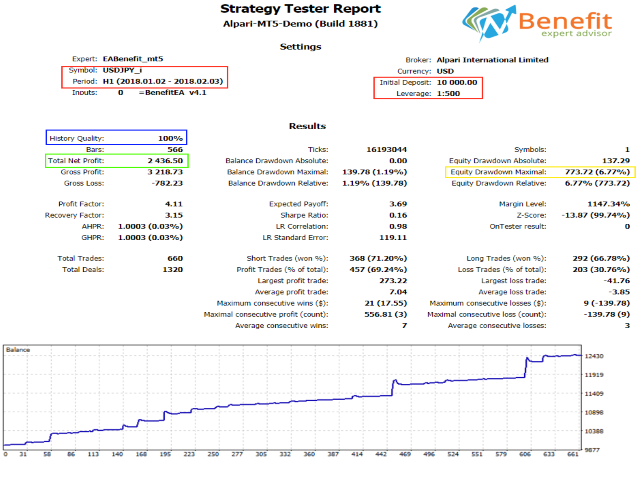640x480 pixels.
Task: Click the 12430 balance axis value
Action: point(594,356)
